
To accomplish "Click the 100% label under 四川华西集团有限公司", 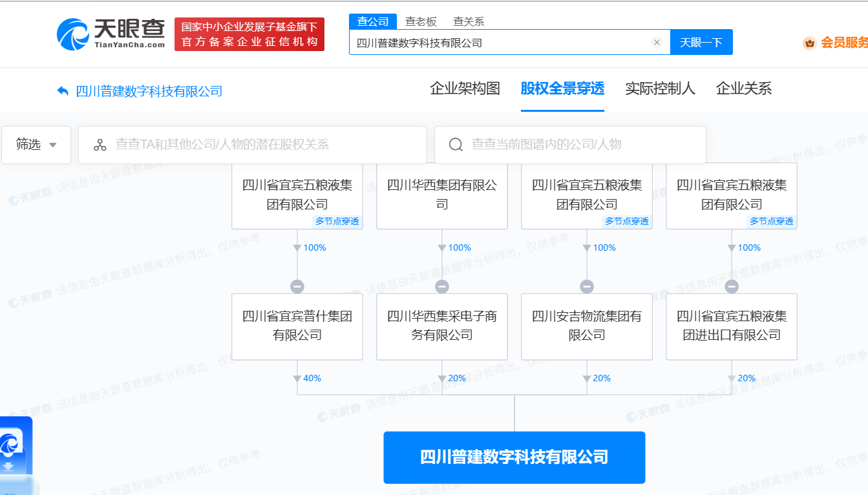I will click(x=460, y=247).
